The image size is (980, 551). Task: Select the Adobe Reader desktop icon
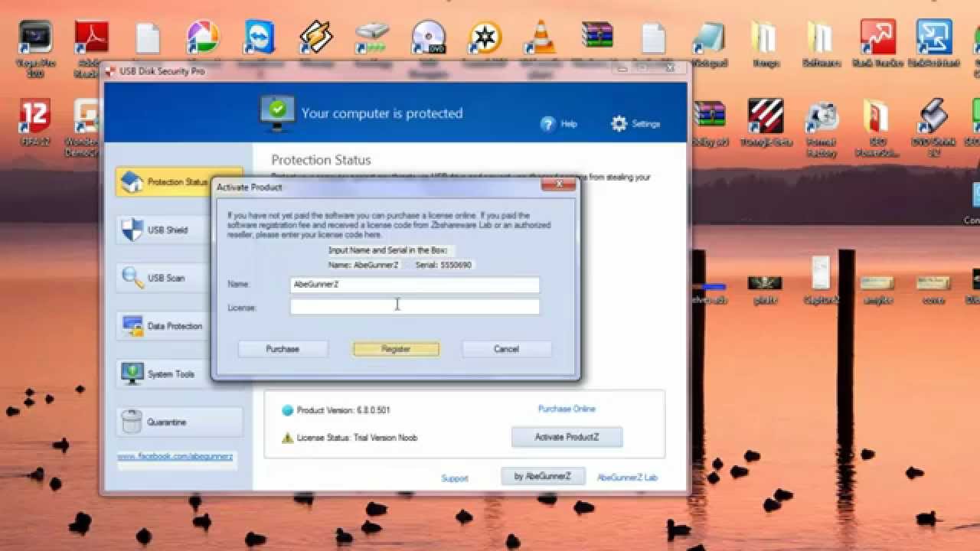[x=91, y=38]
